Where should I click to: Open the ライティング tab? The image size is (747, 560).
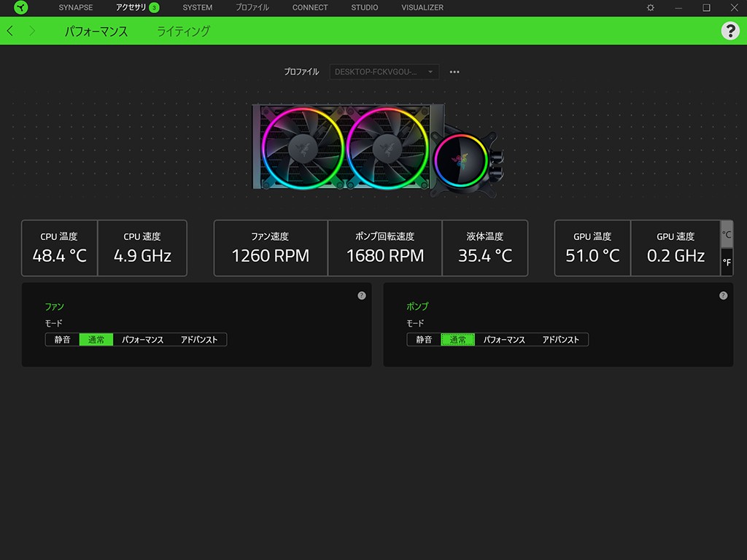pos(183,31)
